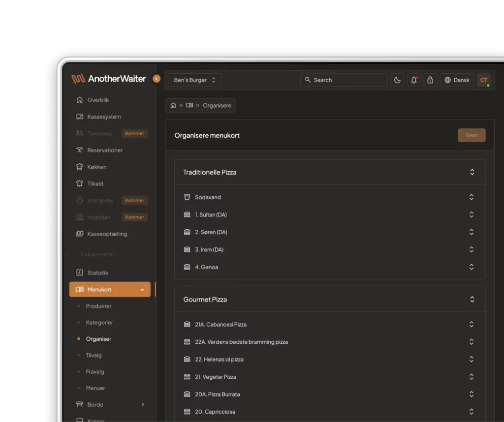The width and height of the screenshot is (504, 422).
Task: Click the AnotherWaiter logo
Action: [109, 79]
